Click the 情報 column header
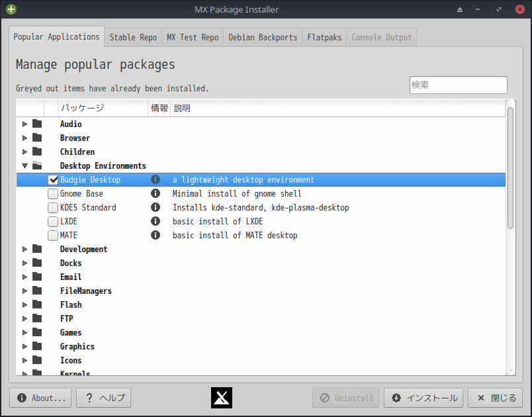 159,108
